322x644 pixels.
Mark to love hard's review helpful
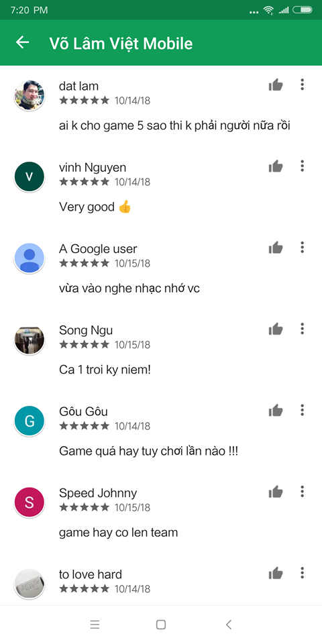276,573
